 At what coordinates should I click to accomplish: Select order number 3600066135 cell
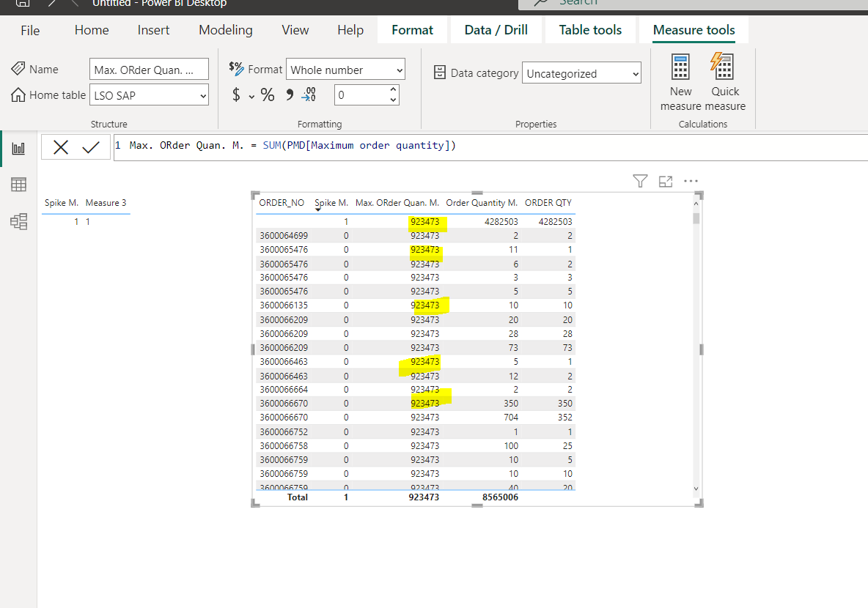coord(284,305)
